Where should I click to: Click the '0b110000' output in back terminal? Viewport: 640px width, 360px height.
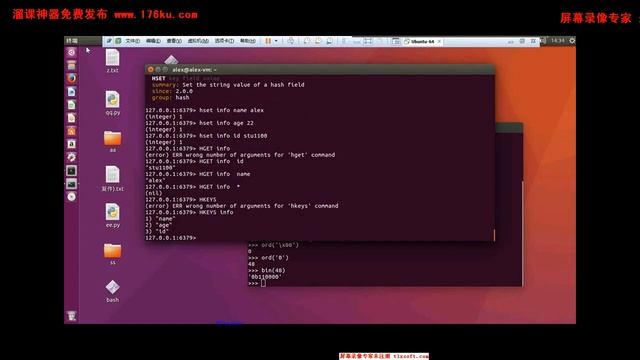(265, 277)
